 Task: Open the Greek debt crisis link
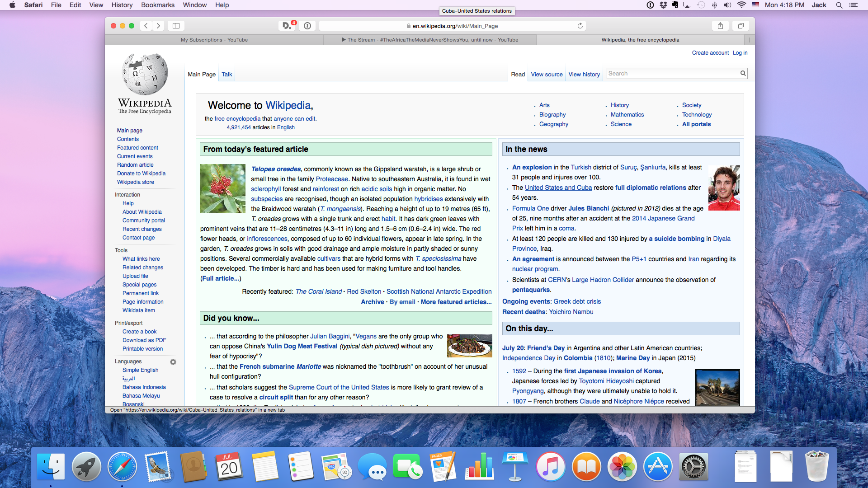click(x=577, y=301)
